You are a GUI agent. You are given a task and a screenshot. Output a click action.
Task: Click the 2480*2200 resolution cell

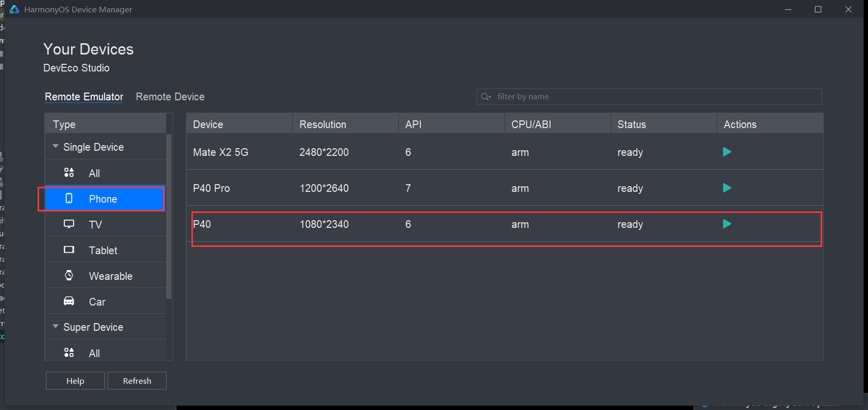point(324,152)
